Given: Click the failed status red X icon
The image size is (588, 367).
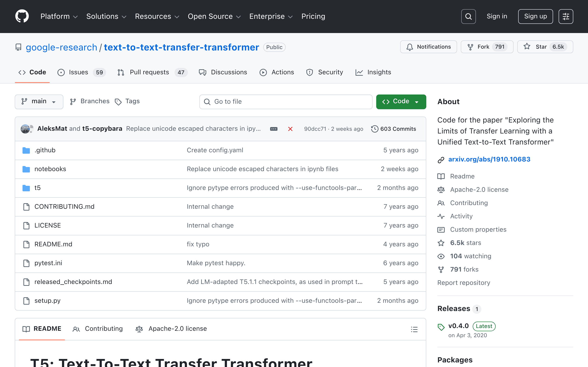Looking at the screenshot, I should click(x=290, y=129).
